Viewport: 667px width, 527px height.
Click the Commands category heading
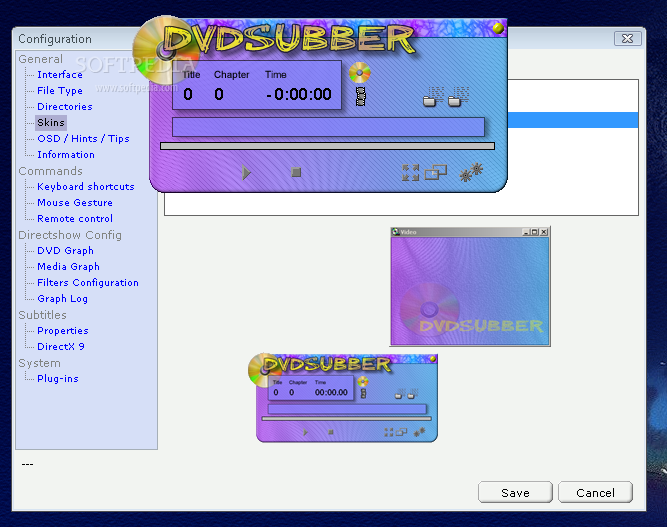50,171
